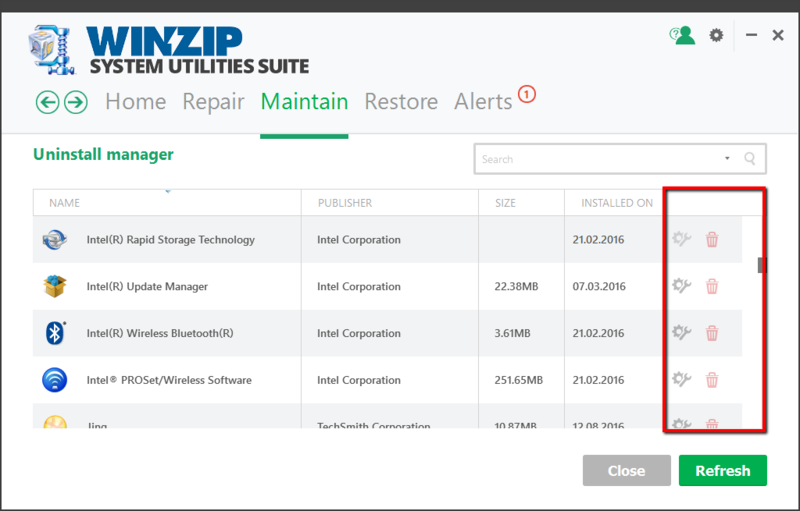Repair Intel(R) Update Manager via wrench icon
The image size is (800, 511).
click(681, 286)
